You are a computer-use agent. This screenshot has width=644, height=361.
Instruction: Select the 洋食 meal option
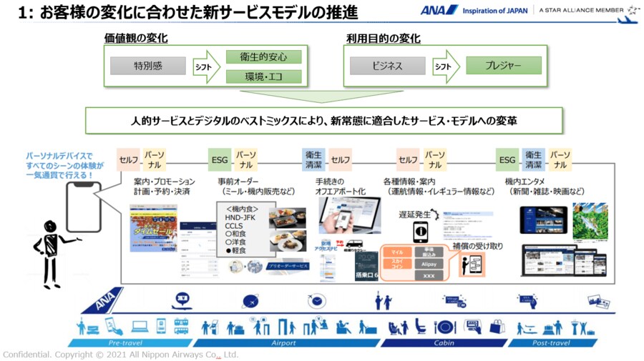[x=236, y=241]
